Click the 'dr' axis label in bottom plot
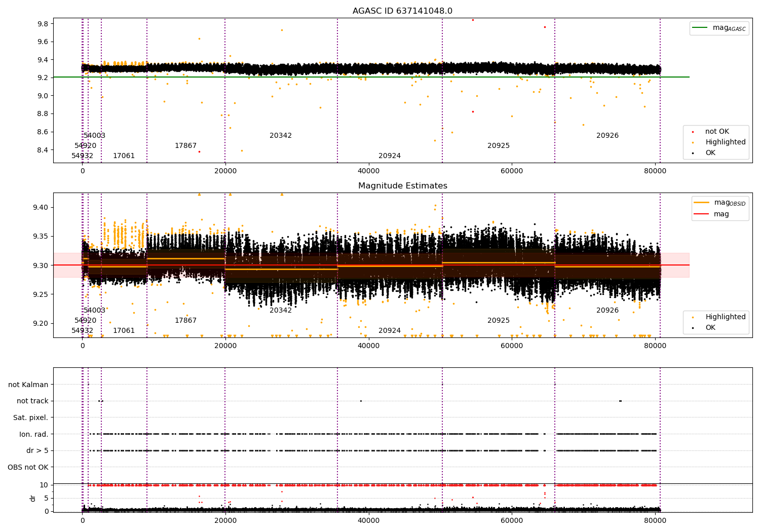Viewport: 760px width, 532px height. (x=33, y=498)
